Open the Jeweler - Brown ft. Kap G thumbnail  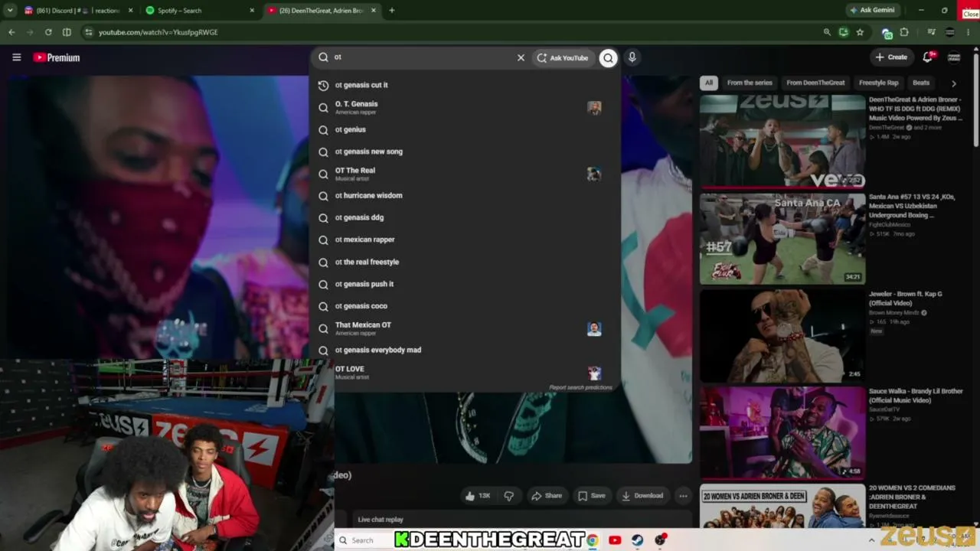(x=782, y=335)
